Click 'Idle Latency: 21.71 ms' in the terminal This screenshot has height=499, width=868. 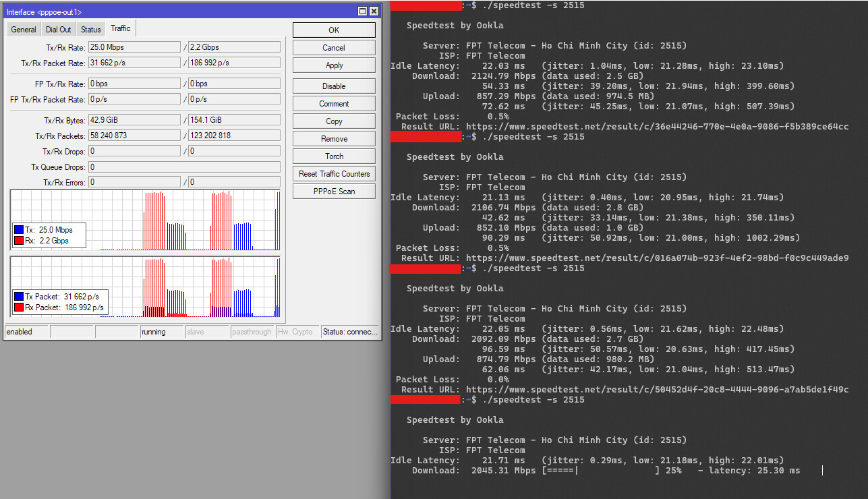458,461
